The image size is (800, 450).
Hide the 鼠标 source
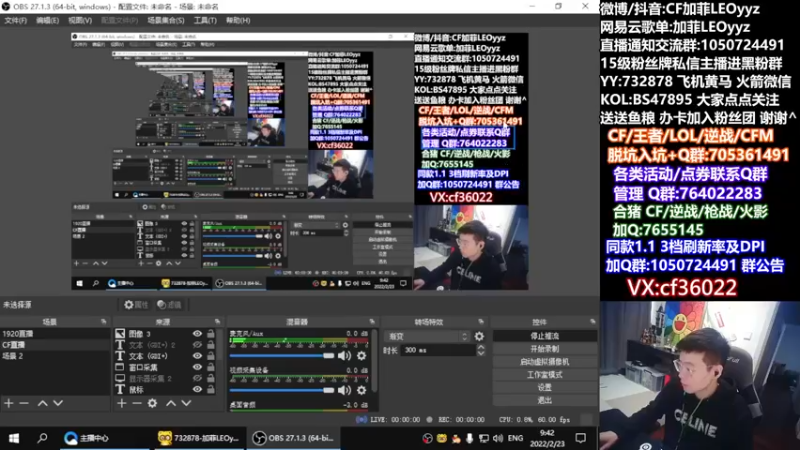(x=197, y=389)
